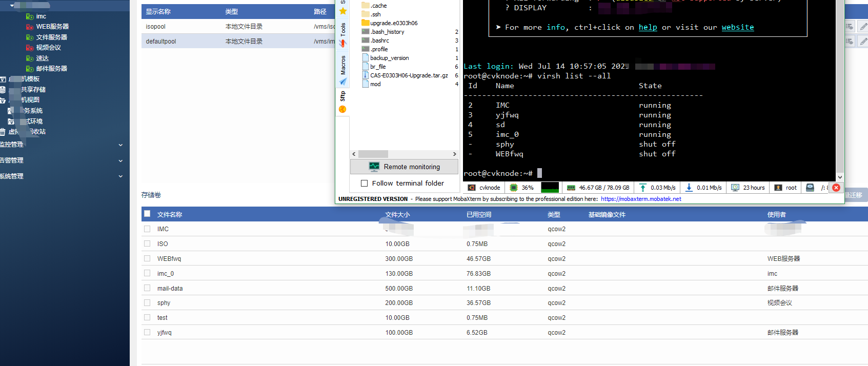Click the stopped WEB服务器 VM icon
This screenshot has height=366, width=868.
(x=30, y=27)
